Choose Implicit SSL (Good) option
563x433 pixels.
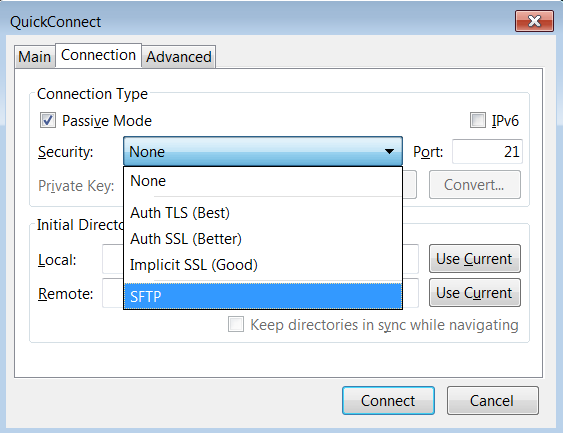click(263, 265)
